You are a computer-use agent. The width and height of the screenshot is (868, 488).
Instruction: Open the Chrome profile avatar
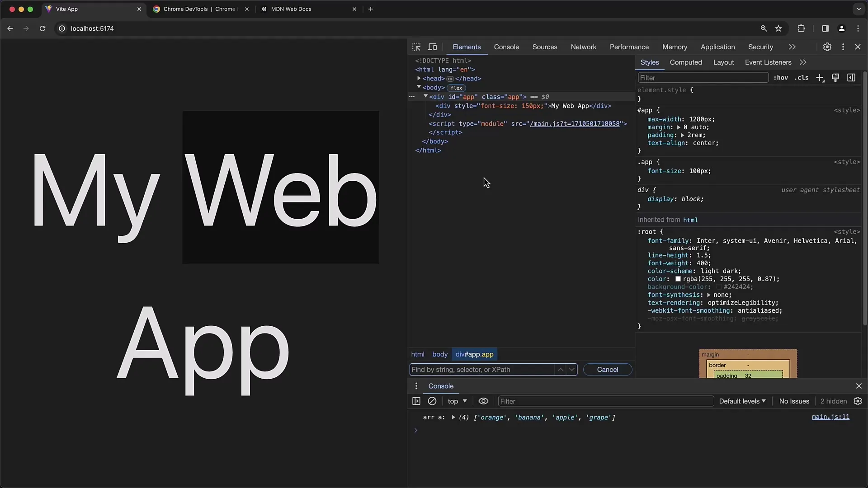[x=841, y=28]
